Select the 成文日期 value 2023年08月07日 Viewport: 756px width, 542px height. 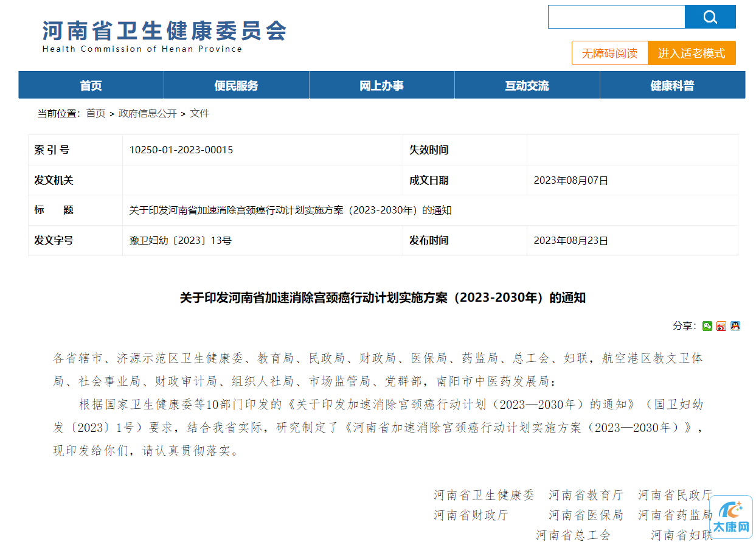[571, 180]
